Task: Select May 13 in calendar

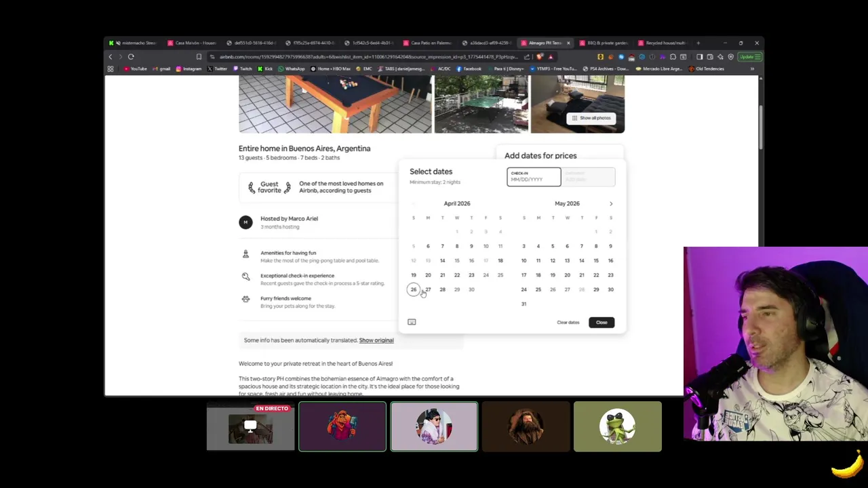Action: coord(567,260)
